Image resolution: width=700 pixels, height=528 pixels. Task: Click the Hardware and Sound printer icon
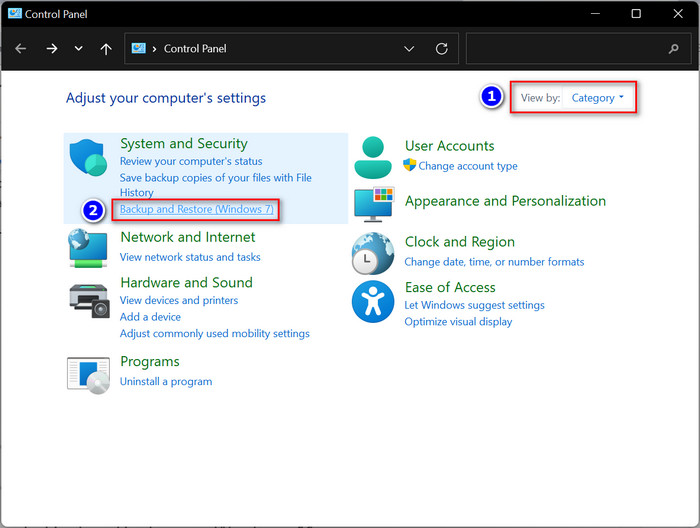point(90,301)
